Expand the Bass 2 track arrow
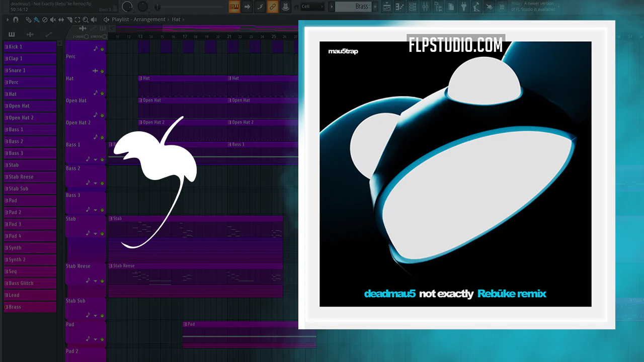This screenshot has width=644, height=362. [95, 184]
